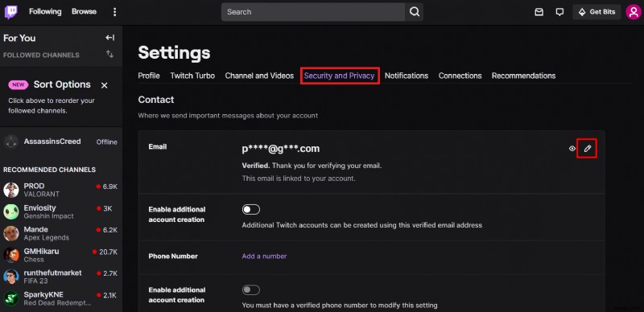Click the SparkyKNE channel name

pyautogui.click(x=43, y=294)
